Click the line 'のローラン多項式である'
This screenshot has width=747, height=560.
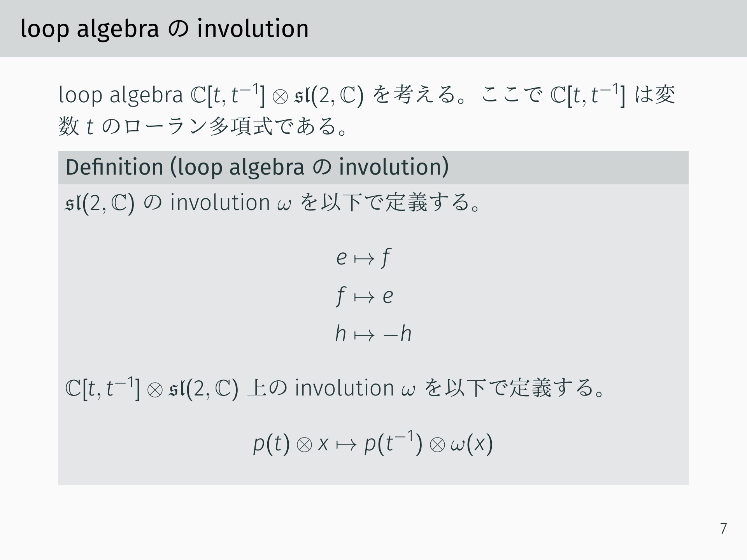click(x=203, y=126)
